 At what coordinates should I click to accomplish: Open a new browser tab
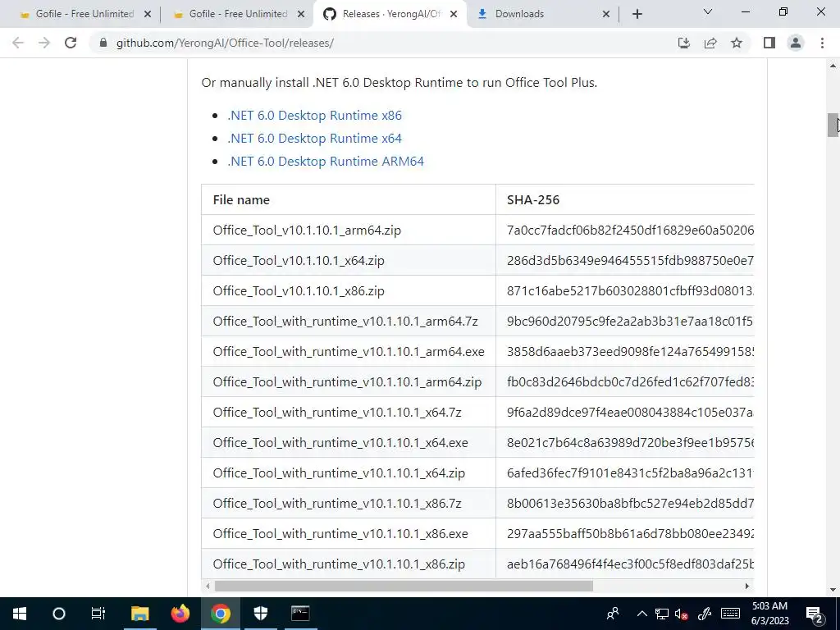[x=637, y=14]
